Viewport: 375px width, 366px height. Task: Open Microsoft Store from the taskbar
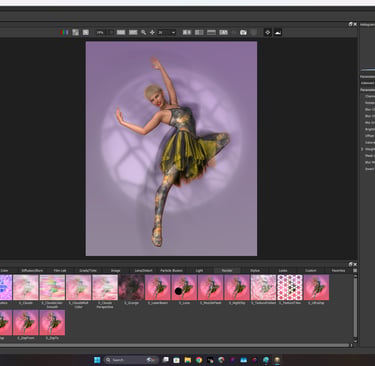(x=176, y=360)
